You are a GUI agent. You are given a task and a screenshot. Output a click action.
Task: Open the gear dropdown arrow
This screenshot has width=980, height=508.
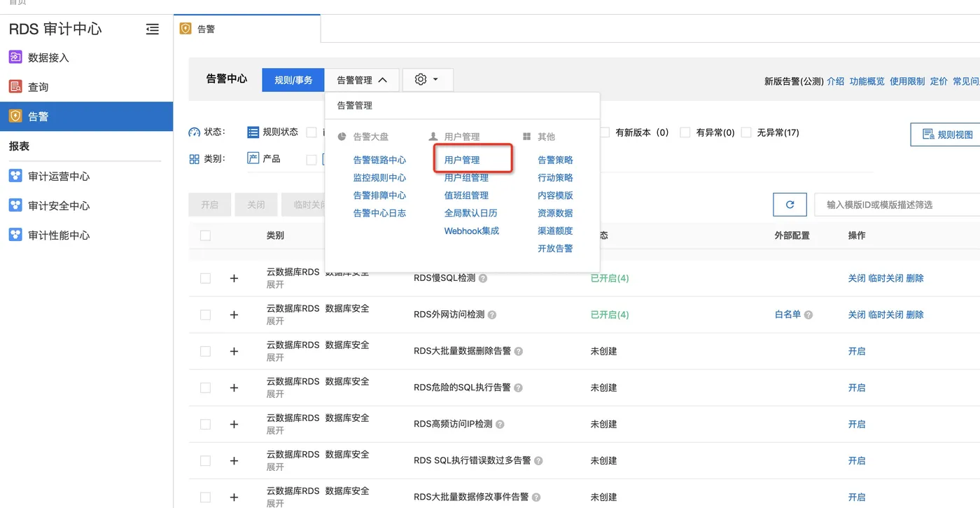tap(435, 80)
